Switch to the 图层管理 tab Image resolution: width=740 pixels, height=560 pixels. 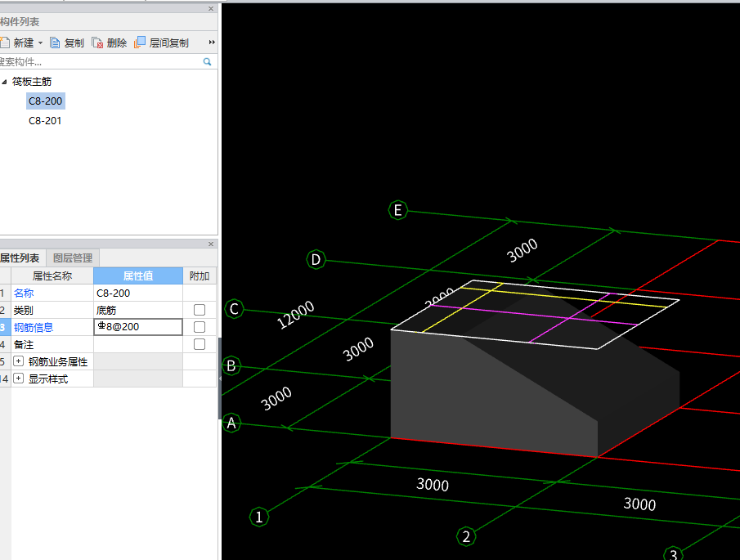pyautogui.click(x=73, y=258)
